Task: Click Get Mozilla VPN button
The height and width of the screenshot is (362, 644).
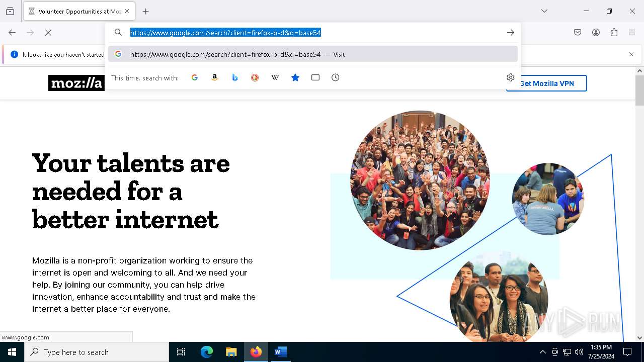Action: click(546, 83)
